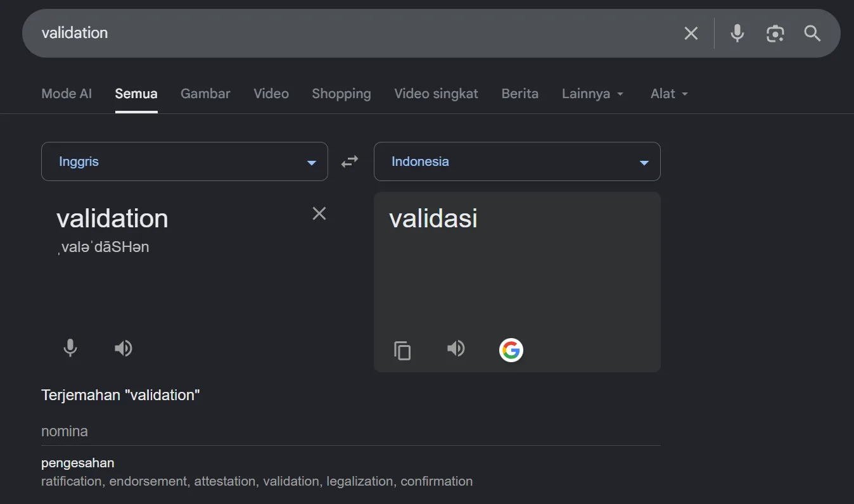Listen to the English word pronunciation
This screenshot has height=504, width=854.
click(124, 348)
